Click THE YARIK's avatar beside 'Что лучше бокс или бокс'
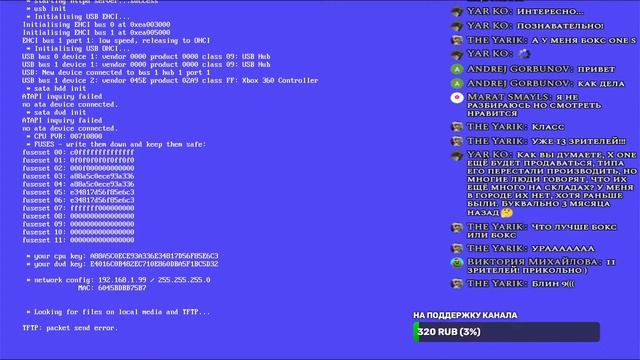The height and width of the screenshot is (360, 640). click(457, 227)
